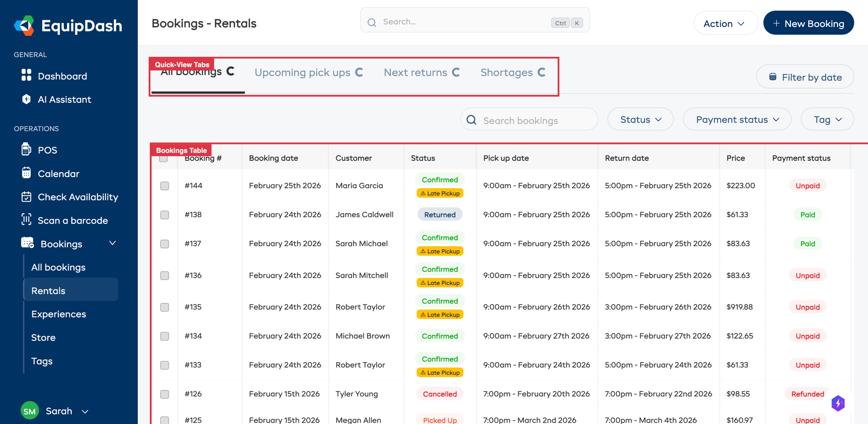Select checkbox for booking #137

pos(164,244)
